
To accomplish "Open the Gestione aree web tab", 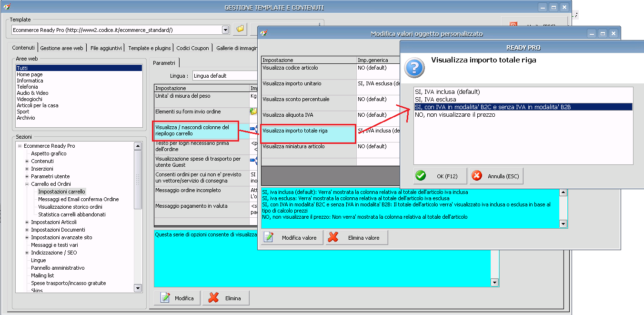I will 61,48.
